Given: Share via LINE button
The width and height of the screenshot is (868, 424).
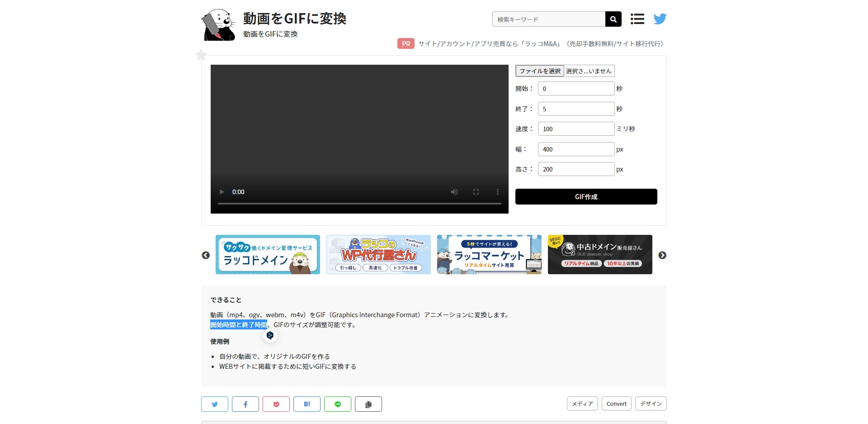Looking at the screenshot, I should 337,404.
